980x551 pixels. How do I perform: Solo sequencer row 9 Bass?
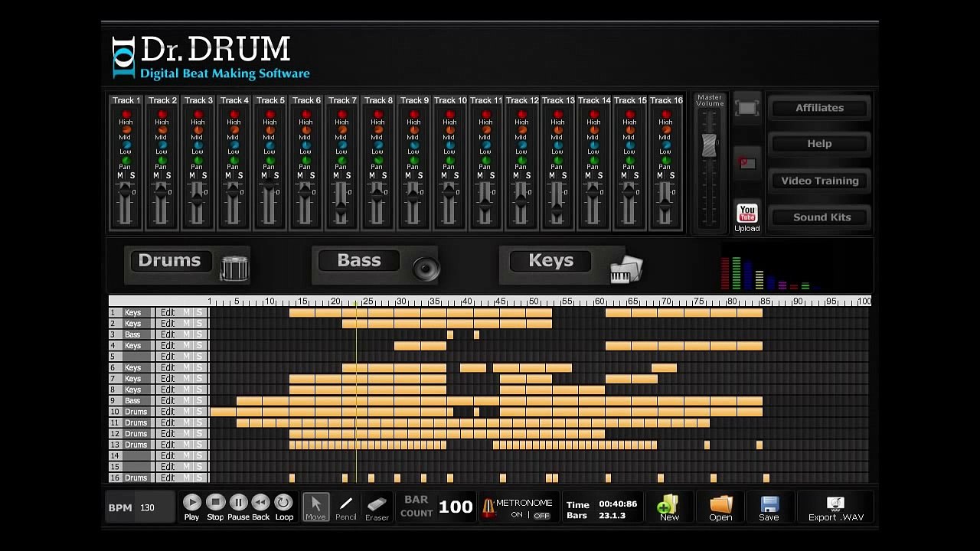click(x=199, y=401)
